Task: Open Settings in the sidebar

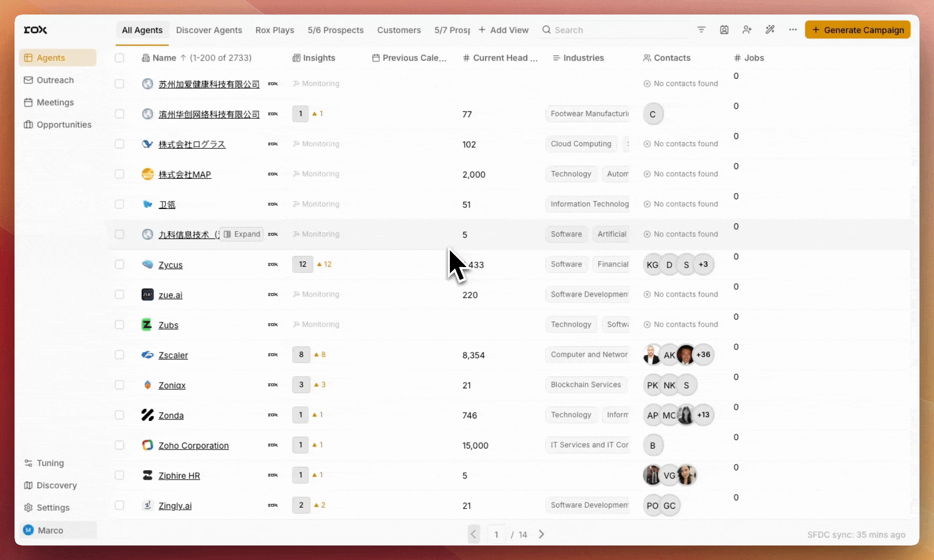Action: coord(52,508)
